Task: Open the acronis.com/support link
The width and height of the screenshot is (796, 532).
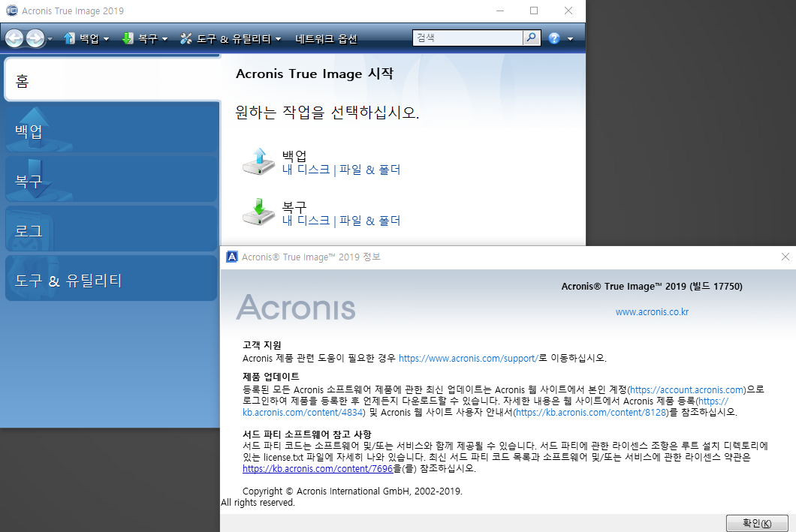Action: point(468,358)
